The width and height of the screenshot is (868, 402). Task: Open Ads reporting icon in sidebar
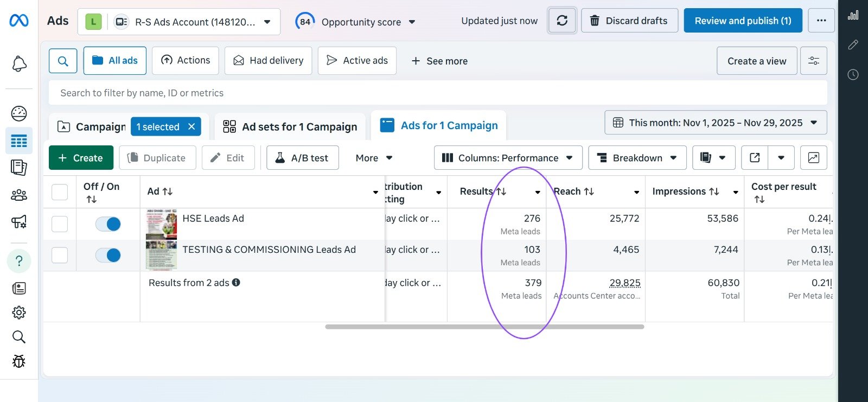(19, 168)
